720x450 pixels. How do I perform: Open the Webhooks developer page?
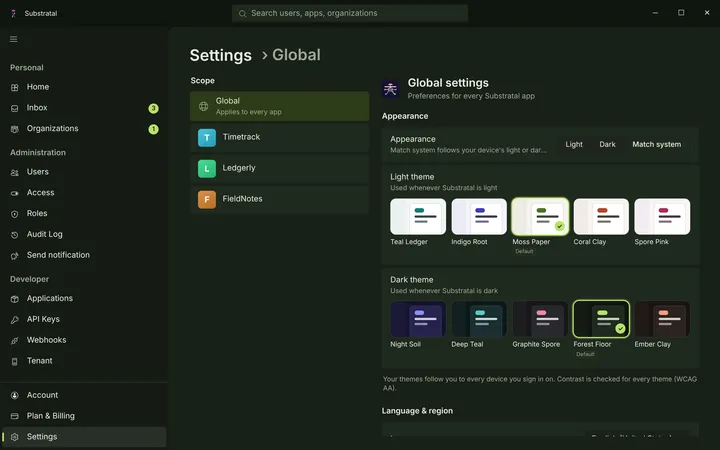(x=84, y=341)
